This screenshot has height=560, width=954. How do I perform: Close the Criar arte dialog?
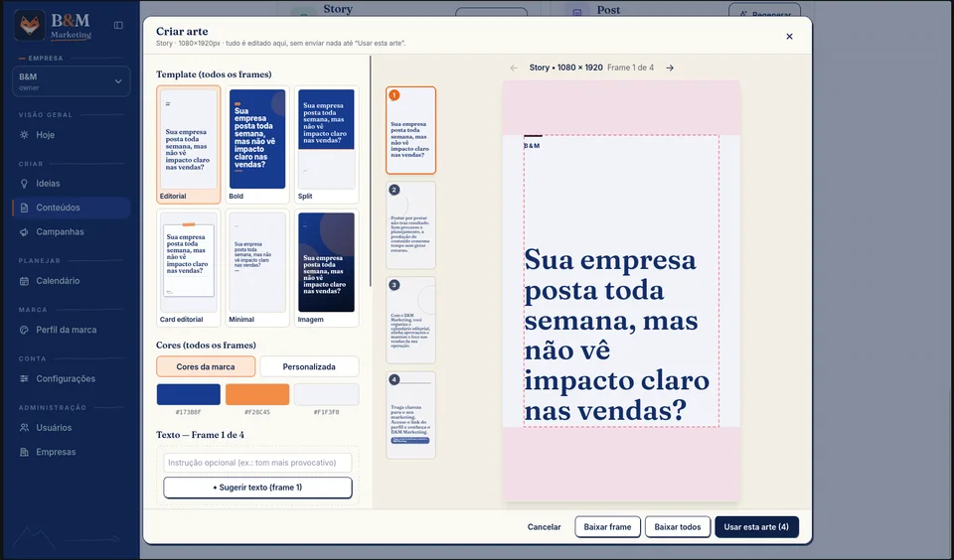point(789,37)
